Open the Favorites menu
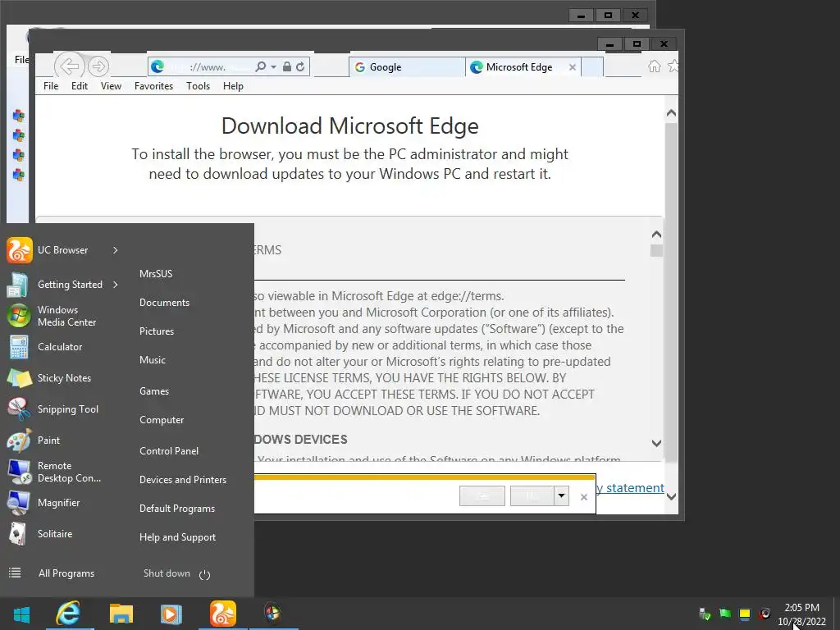840x630 pixels. [x=153, y=85]
